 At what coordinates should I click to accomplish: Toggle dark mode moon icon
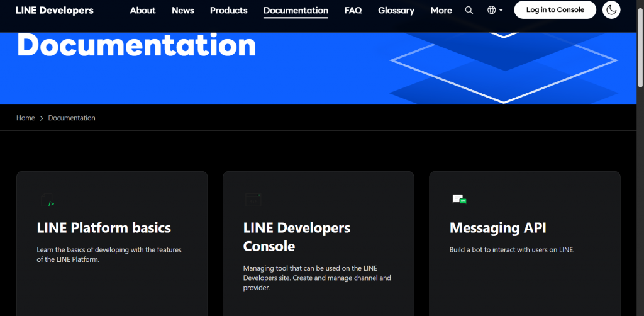coord(611,10)
